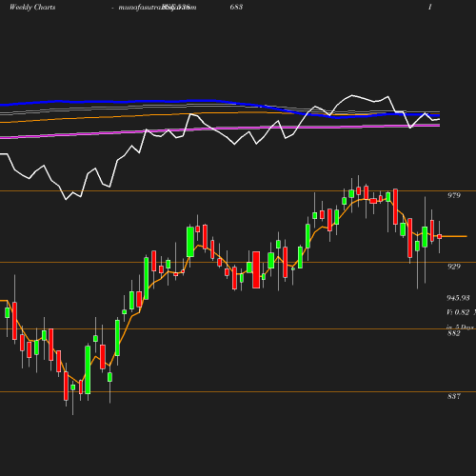Select the rightmost small red candlestick
This screenshot has width=476, height=476.
440,236
